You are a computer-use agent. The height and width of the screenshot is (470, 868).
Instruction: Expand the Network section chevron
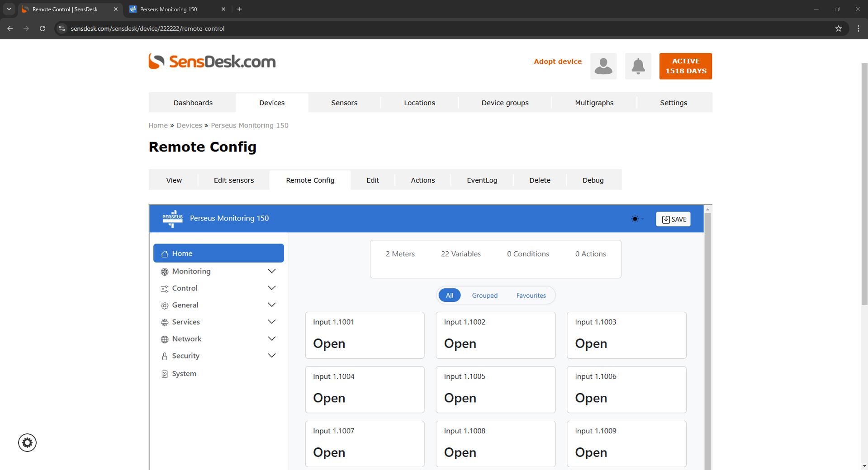coord(271,339)
